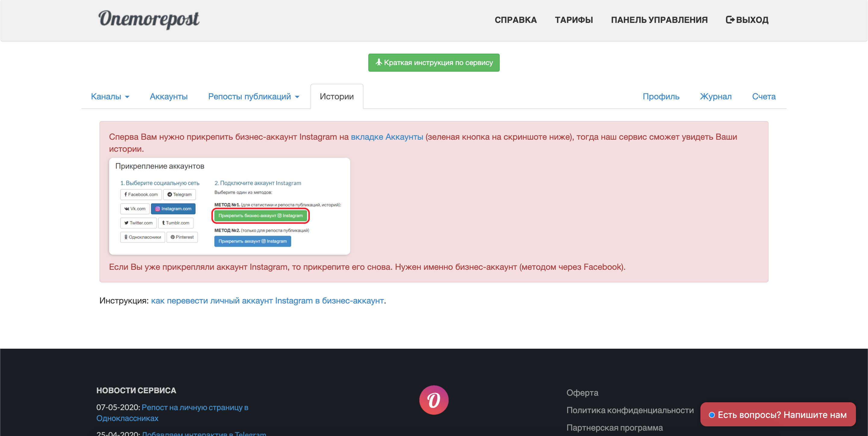This screenshot has height=436, width=868.
Task: Click the round pink footer logo
Action: click(434, 400)
